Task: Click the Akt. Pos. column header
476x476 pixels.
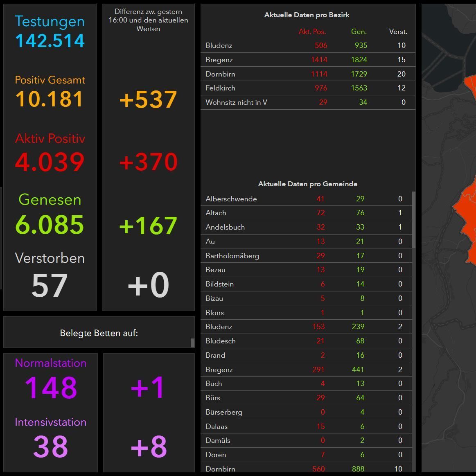Action: click(312, 32)
